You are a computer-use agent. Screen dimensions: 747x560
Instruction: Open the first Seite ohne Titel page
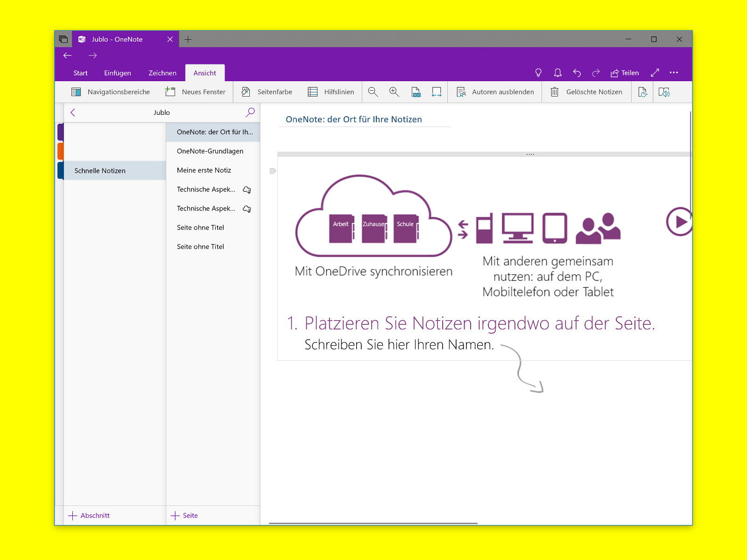(213, 228)
